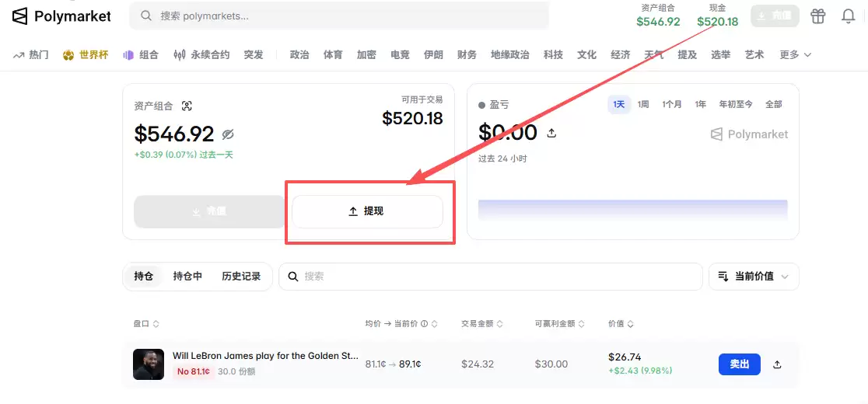The width and height of the screenshot is (868, 404).
Task: Open the notifications bell
Action: 848,16
